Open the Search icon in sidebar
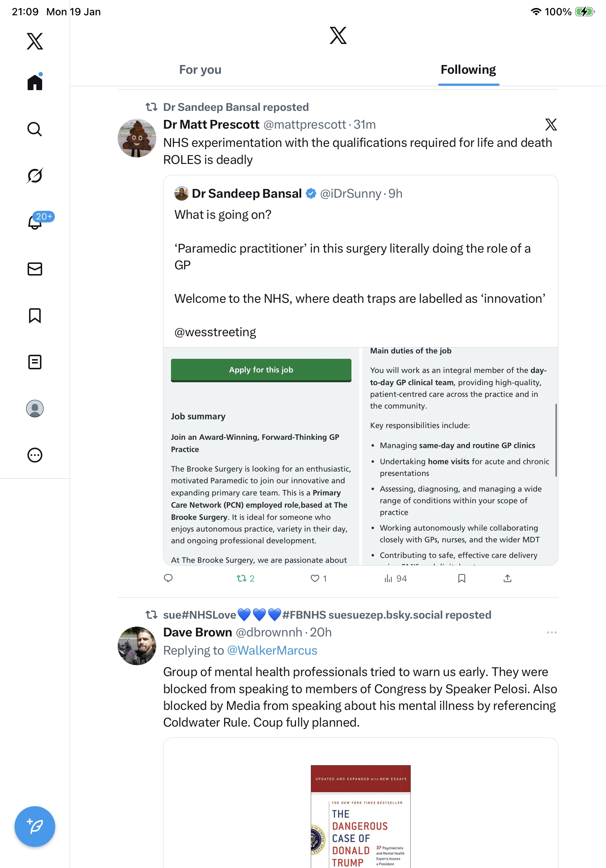Viewport: 606px width, 868px height. 35,129
